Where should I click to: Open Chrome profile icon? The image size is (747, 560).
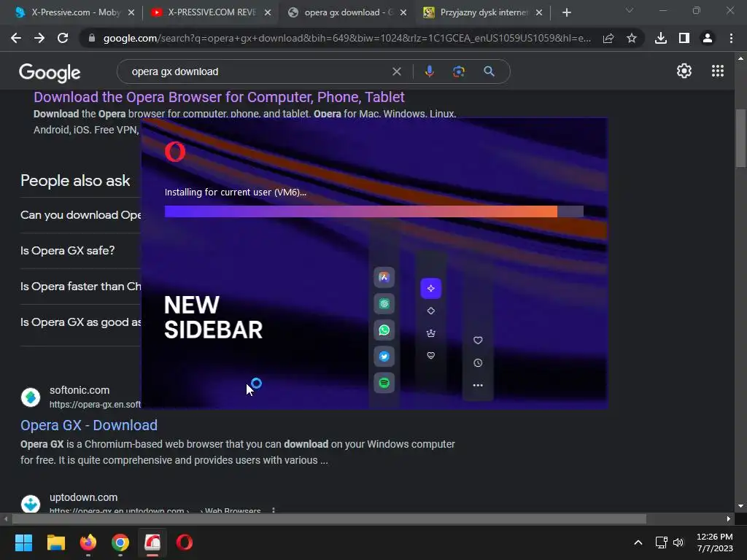(x=708, y=38)
